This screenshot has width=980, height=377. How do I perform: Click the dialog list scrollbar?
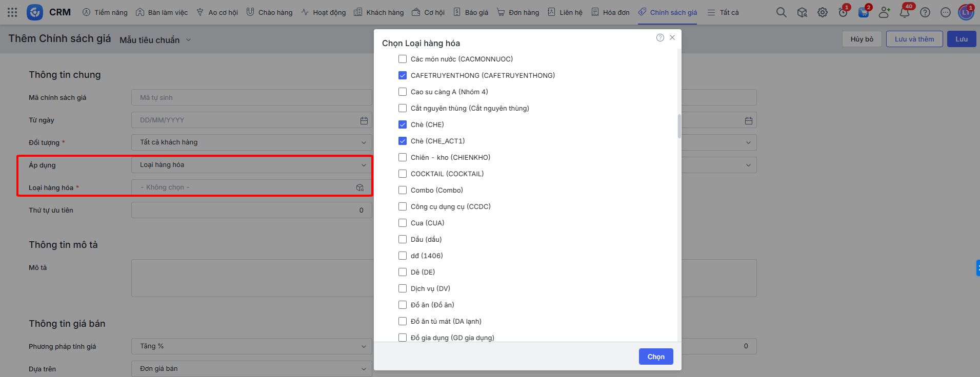679,126
